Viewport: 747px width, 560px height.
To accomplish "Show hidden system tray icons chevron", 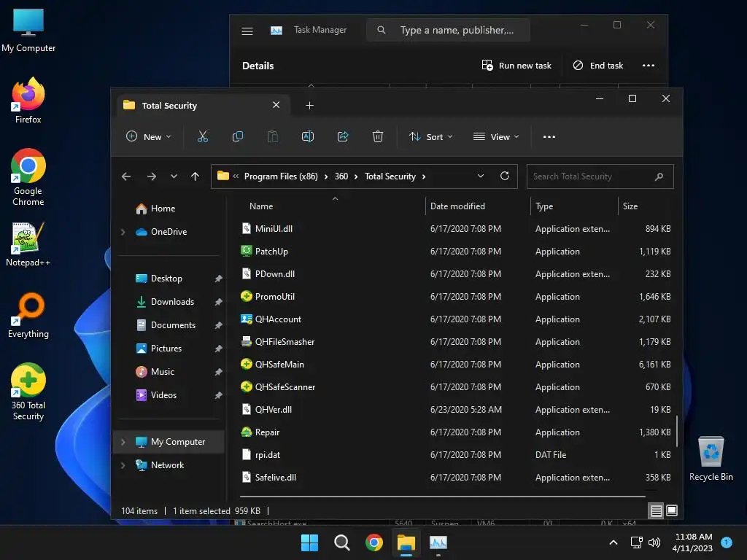I will point(614,542).
